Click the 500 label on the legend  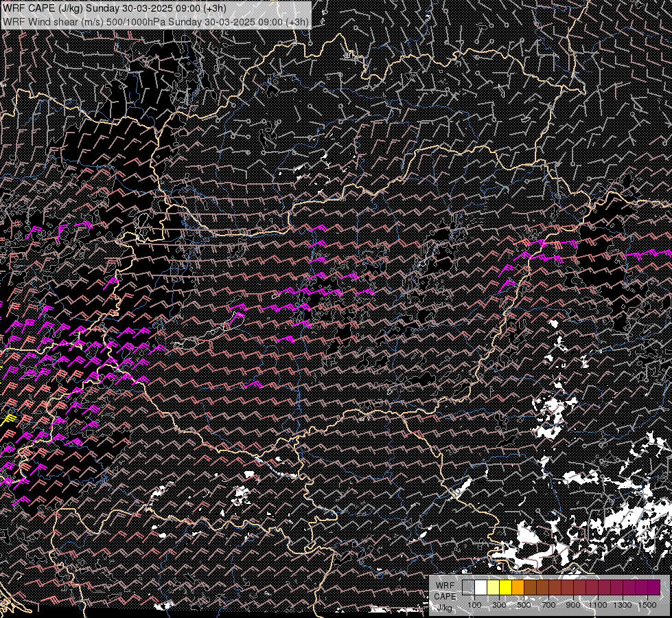[524, 605]
